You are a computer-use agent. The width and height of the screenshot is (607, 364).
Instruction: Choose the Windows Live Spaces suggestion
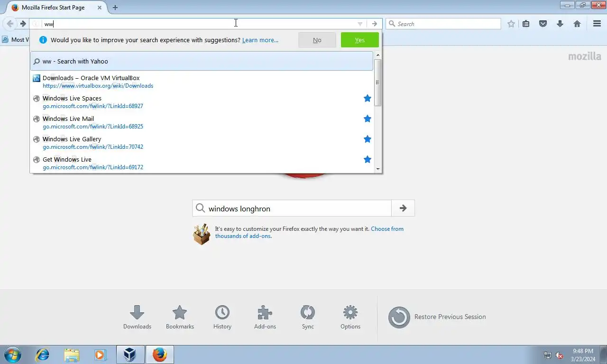[202, 102]
